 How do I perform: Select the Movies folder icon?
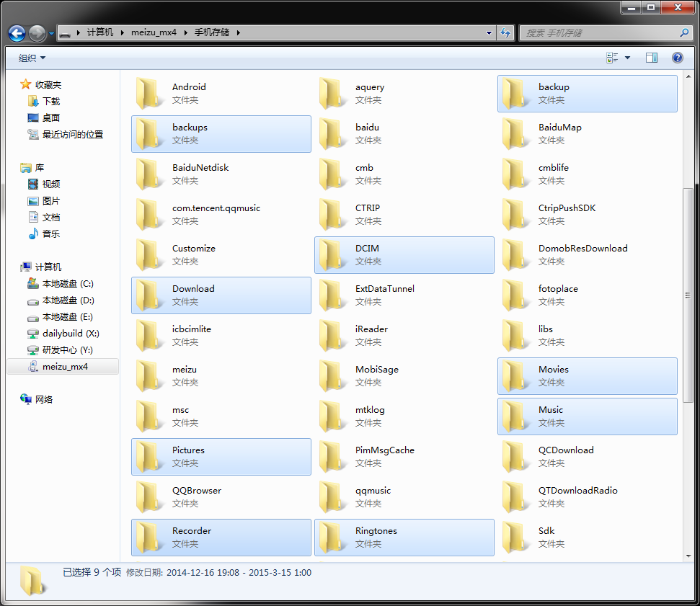pyautogui.click(x=514, y=375)
